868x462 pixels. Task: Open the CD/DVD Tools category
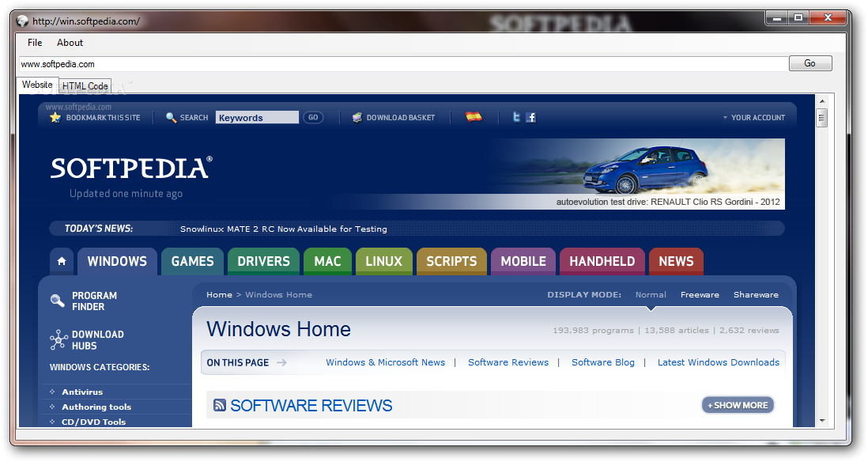tap(93, 422)
